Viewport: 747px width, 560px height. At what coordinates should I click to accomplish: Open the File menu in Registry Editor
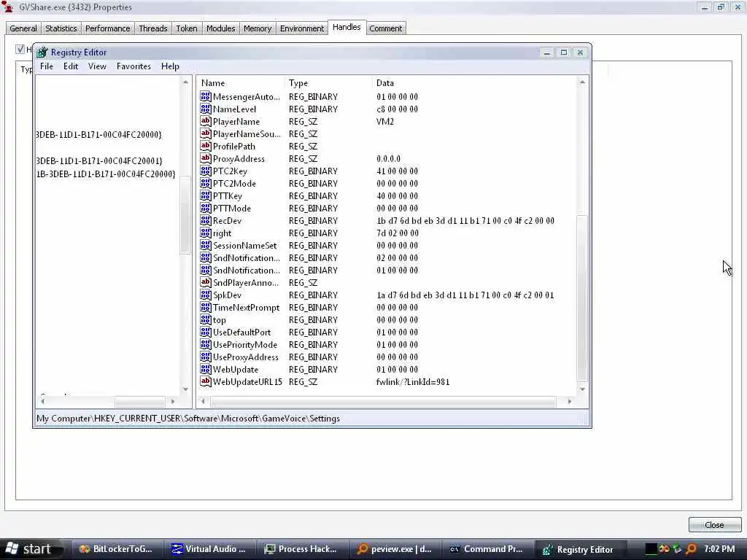coord(47,66)
